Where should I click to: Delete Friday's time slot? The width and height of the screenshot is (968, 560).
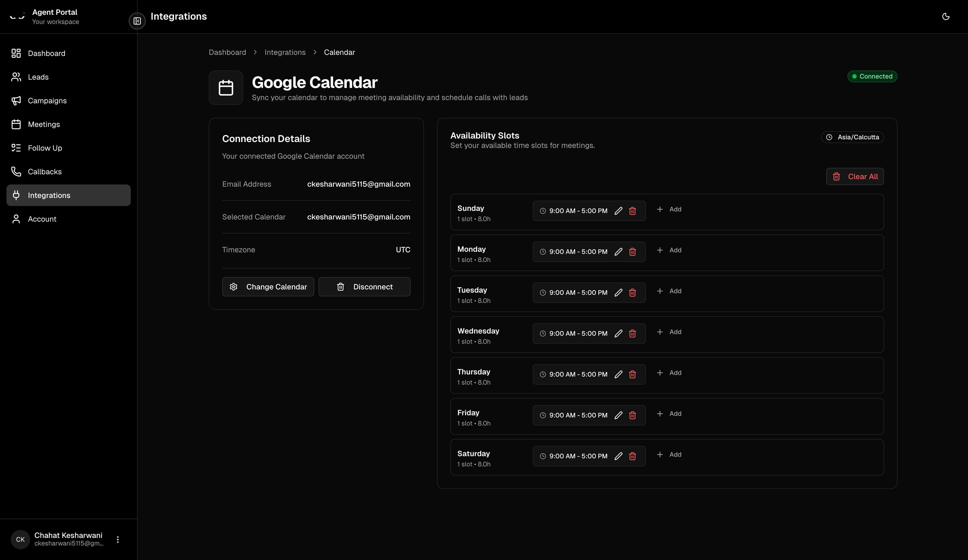point(633,415)
